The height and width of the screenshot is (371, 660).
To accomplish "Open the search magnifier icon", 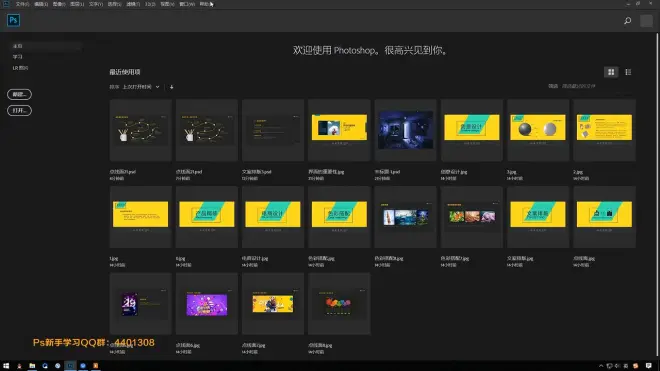I will click(627, 21).
